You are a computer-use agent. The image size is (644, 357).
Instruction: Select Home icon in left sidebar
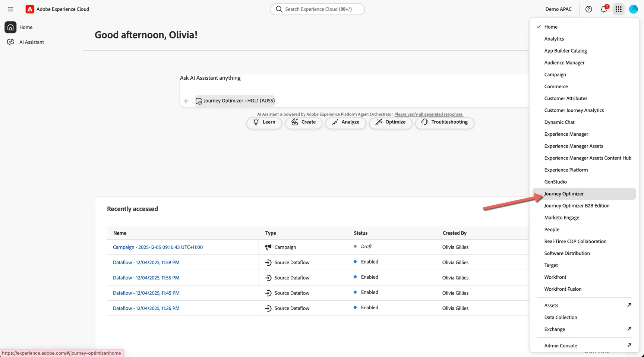tap(10, 27)
